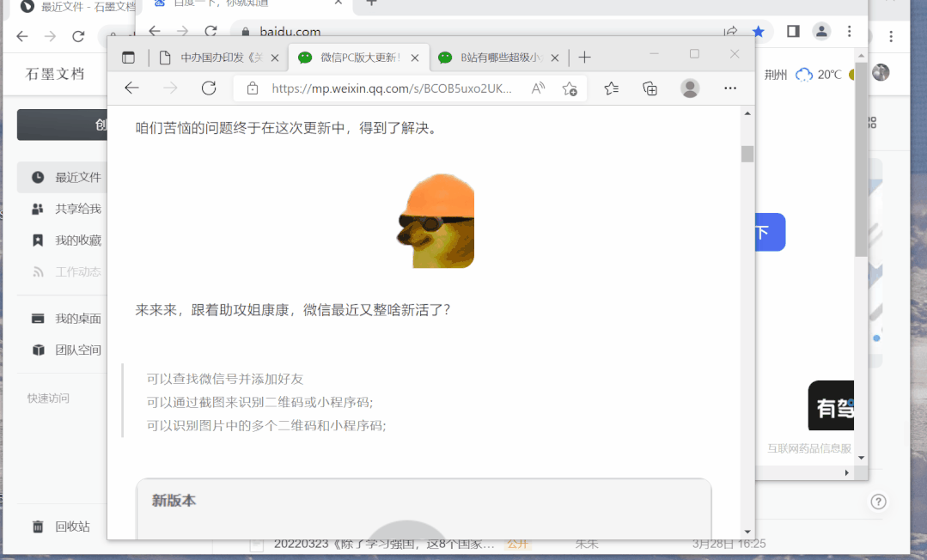Check the checkbox next to the 20220323 document
Viewport: 927px width, 560px height.
click(x=256, y=544)
